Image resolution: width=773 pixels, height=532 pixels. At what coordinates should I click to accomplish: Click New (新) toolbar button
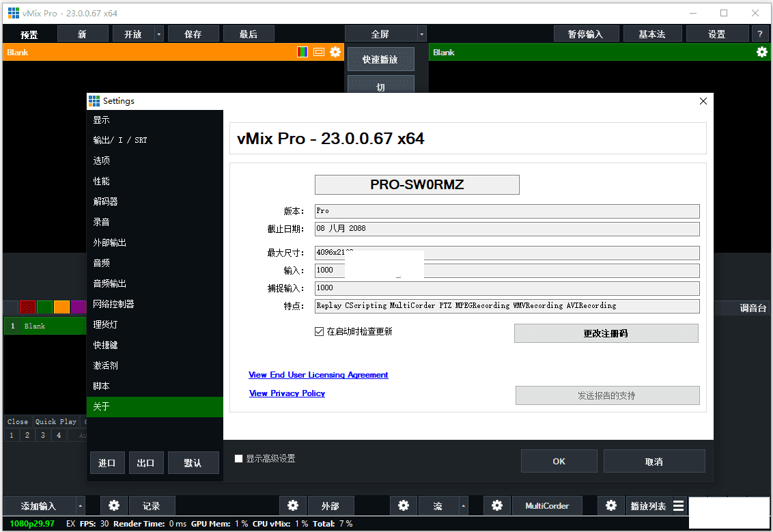point(83,34)
